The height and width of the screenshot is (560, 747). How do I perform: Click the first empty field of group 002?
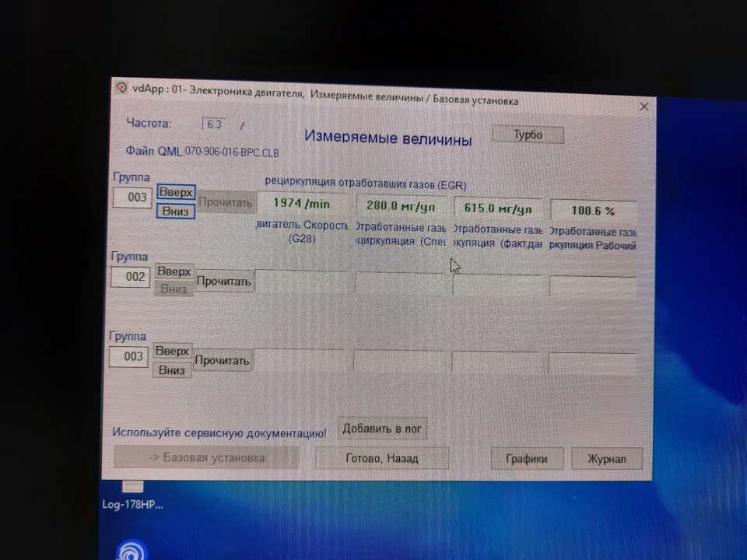coord(301,281)
